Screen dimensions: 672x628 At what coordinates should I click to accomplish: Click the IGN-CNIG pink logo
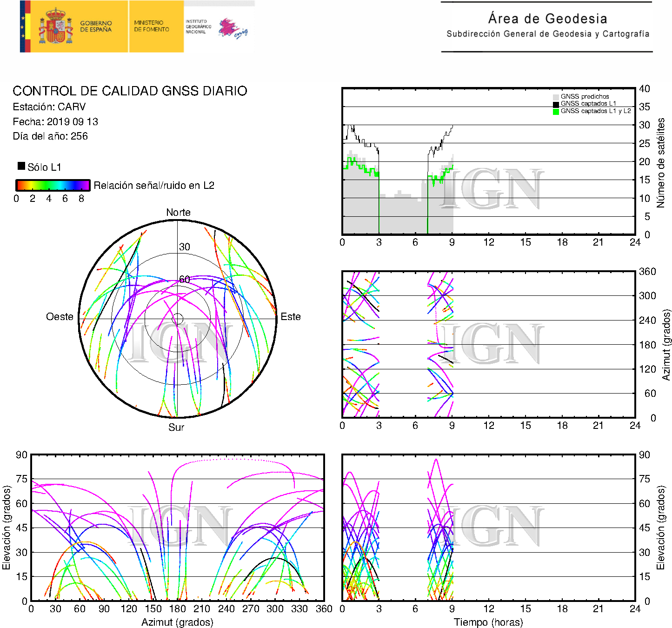pos(233,29)
